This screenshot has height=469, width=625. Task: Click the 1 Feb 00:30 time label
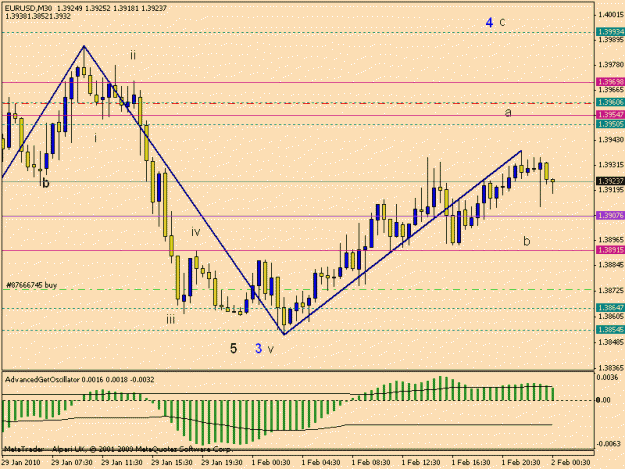point(271,463)
